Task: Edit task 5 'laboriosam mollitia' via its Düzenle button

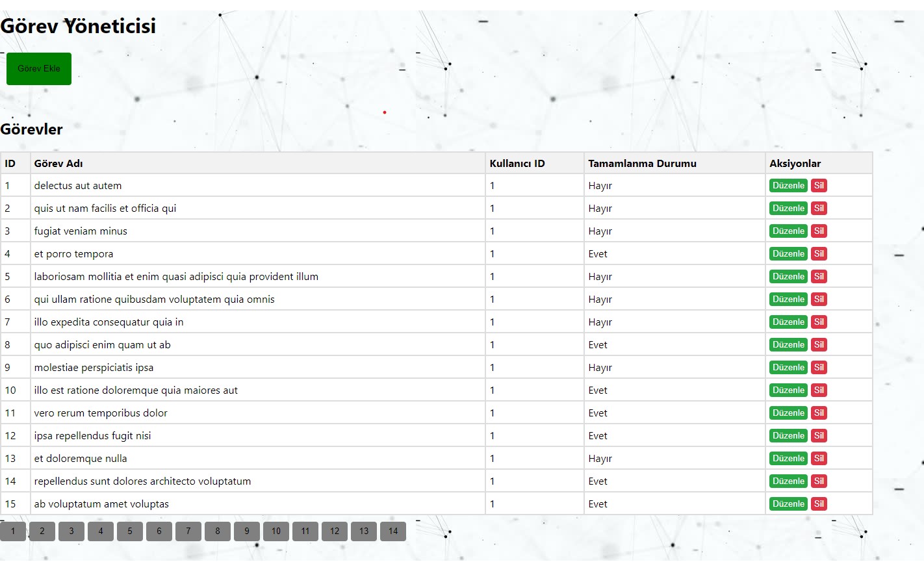Action: pos(788,277)
